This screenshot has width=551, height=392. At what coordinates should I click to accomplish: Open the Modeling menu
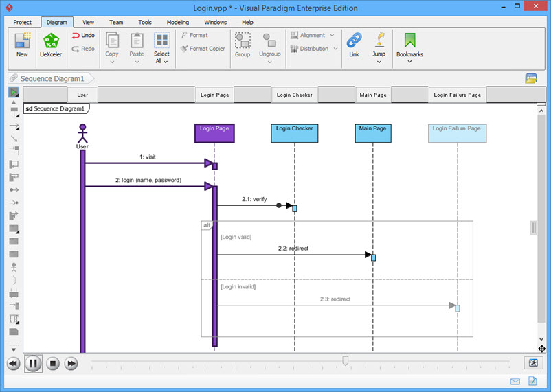178,22
